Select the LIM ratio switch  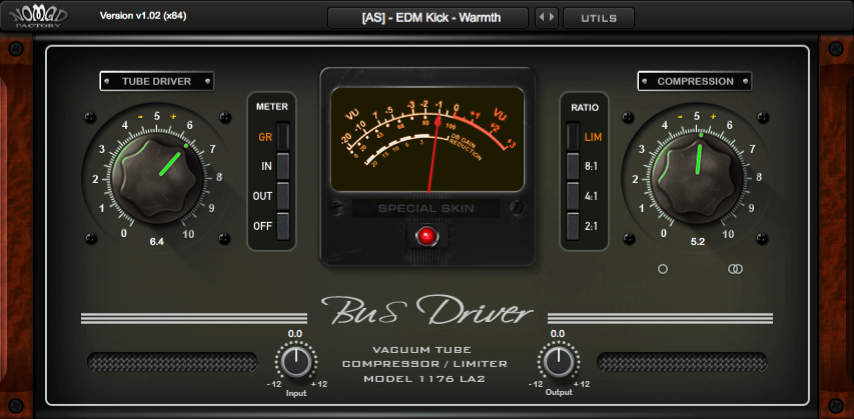[x=572, y=136]
